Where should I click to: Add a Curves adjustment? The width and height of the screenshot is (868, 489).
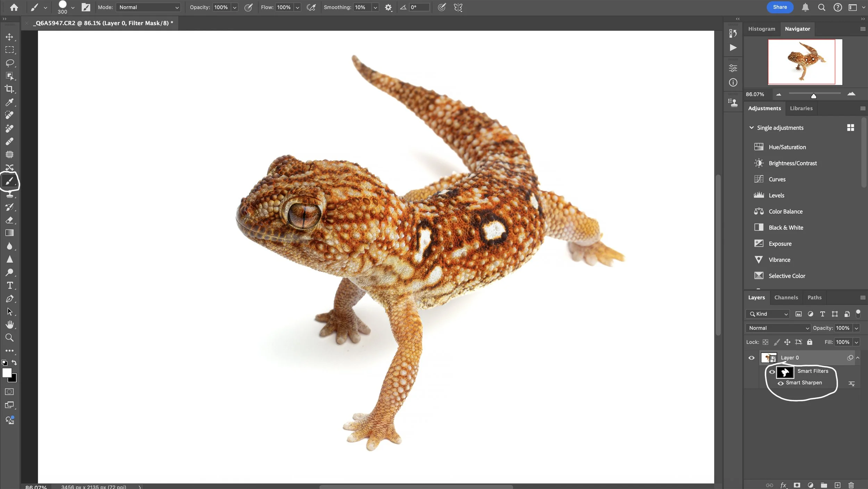[777, 179]
